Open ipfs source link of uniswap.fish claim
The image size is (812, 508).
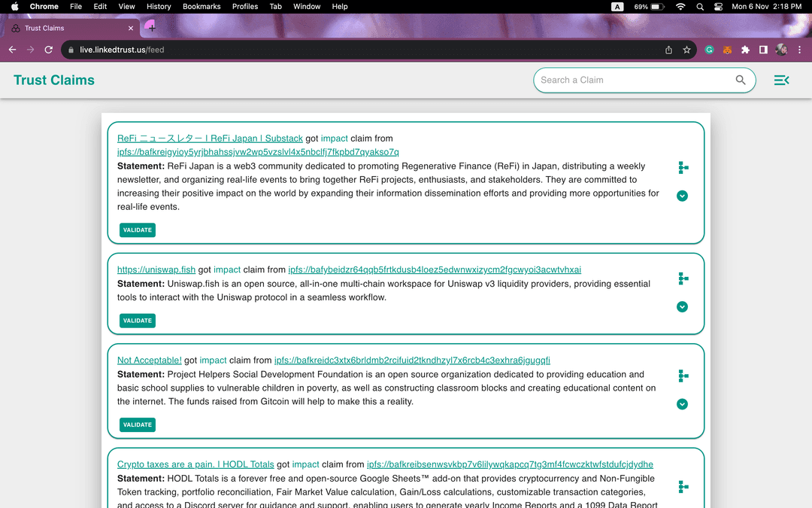[x=435, y=269]
